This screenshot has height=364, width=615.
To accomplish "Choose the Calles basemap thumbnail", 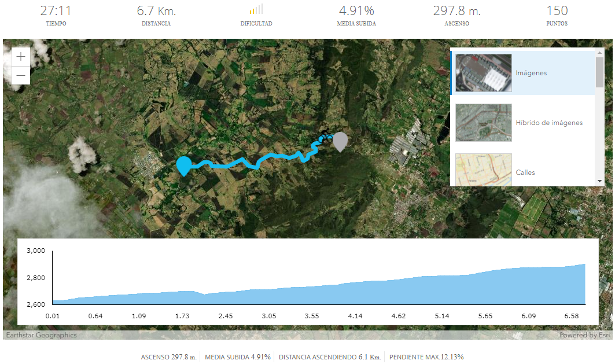I will 484,170.
